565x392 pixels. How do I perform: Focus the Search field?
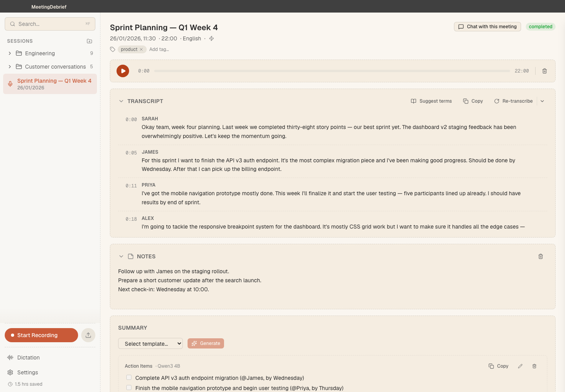pos(50,24)
